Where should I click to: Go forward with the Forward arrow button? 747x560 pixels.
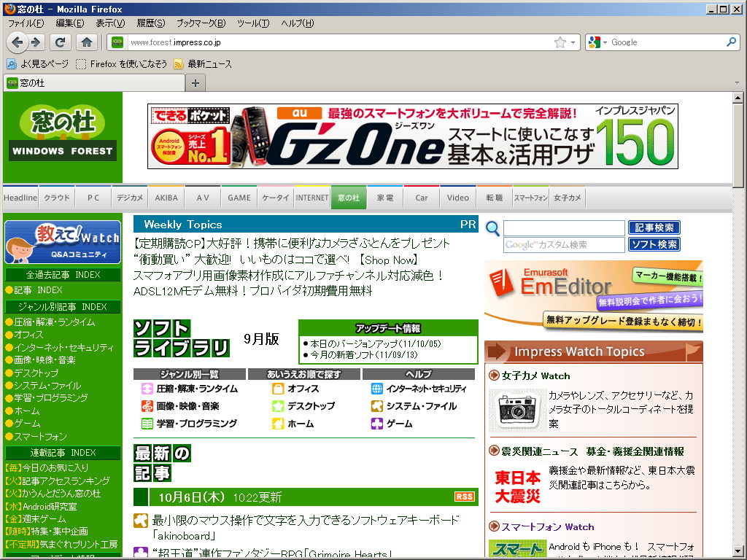click(x=36, y=42)
